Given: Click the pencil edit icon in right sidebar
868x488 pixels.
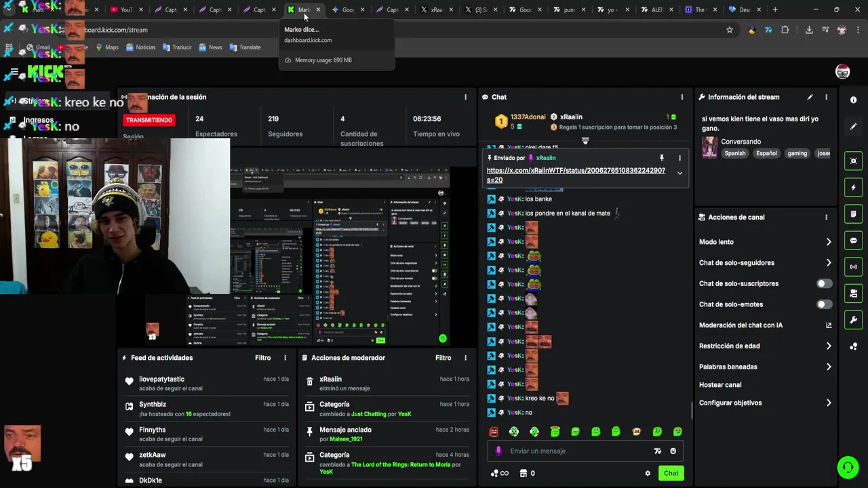Looking at the screenshot, I should [853, 127].
